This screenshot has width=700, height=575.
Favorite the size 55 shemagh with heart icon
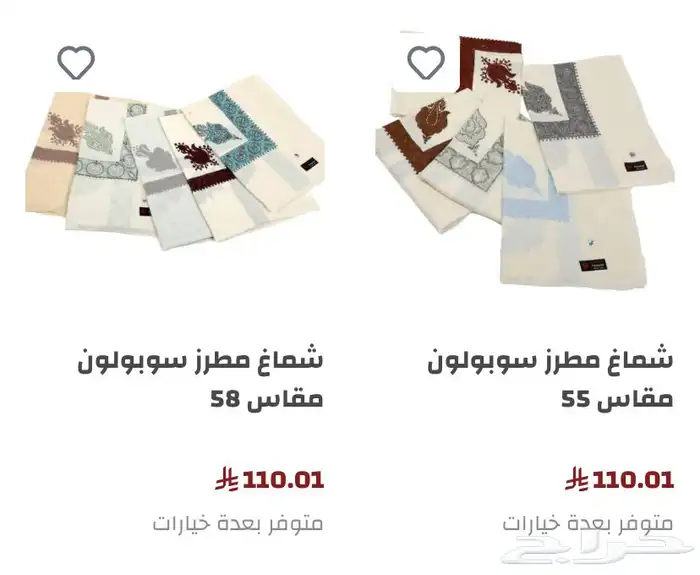tap(426, 62)
